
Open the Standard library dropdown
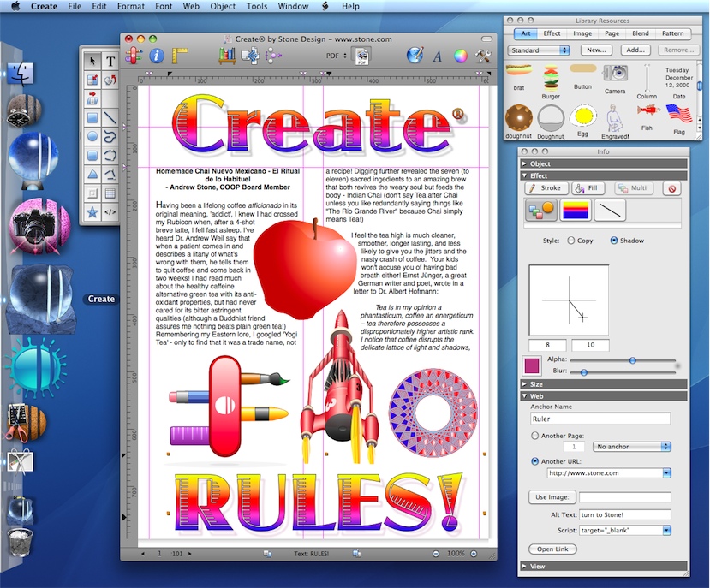539,50
